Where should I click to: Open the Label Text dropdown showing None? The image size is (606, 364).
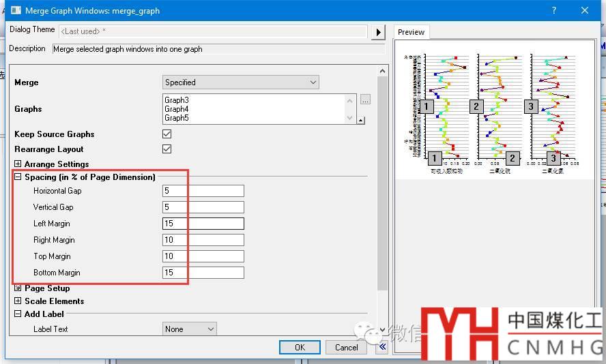190,329
